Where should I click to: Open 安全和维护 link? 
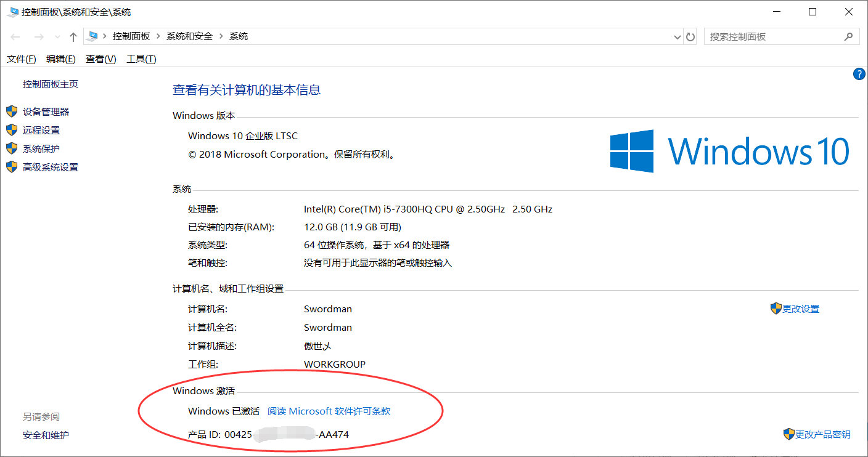(x=46, y=435)
